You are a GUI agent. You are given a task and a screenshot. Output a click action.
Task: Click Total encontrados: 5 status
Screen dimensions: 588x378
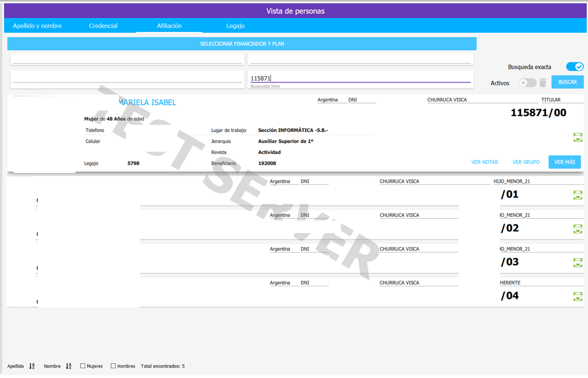(x=163, y=366)
